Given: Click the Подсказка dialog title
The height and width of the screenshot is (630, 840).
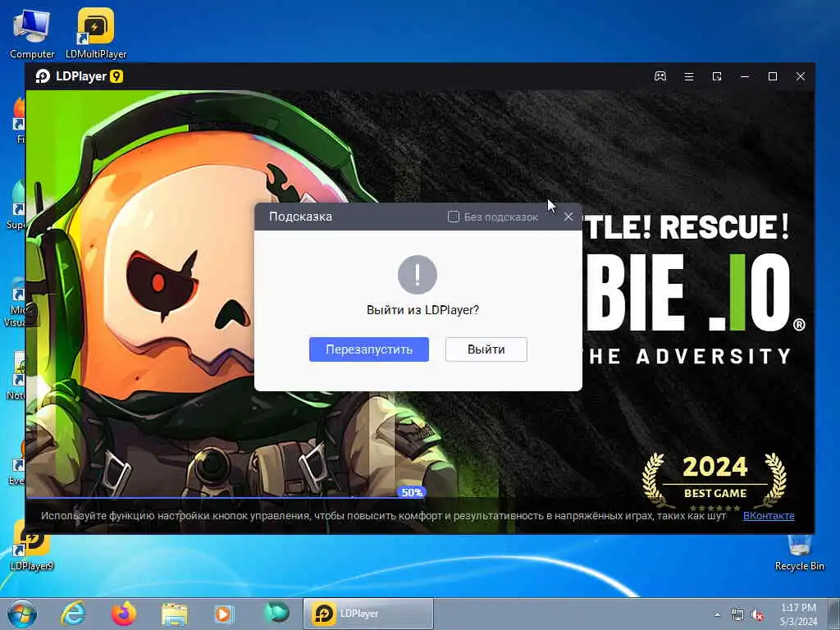Looking at the screenshot, I should (x=300, y=217).
